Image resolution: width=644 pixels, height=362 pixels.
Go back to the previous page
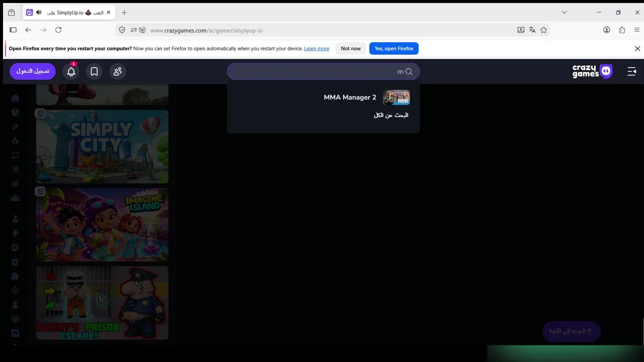pos(28,30)
